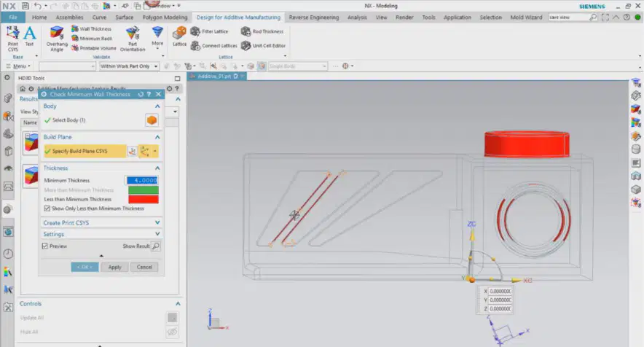Open the Within Work Part Only dropdown
Image resolution: width=644 pixels, height=347 pixels.
pos(128,66)
